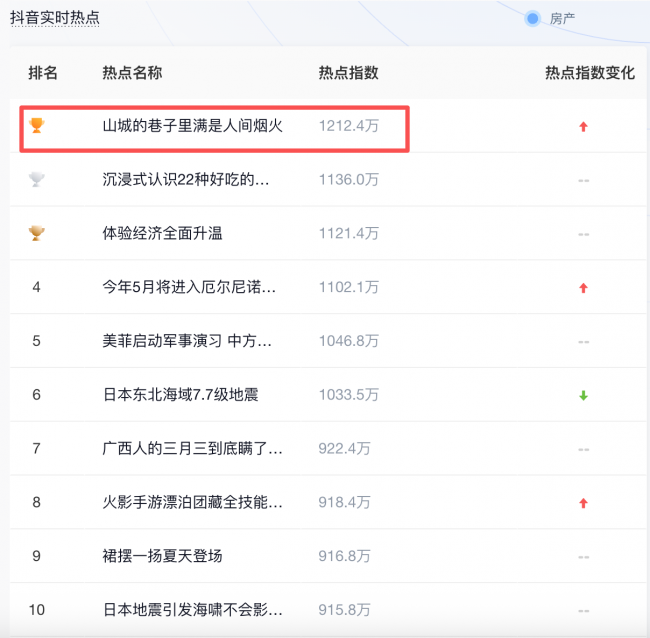Click the 热点名称 column header
Image resolution: width=650 pixels, height=638 pixels.
click(x=132, y=73)
